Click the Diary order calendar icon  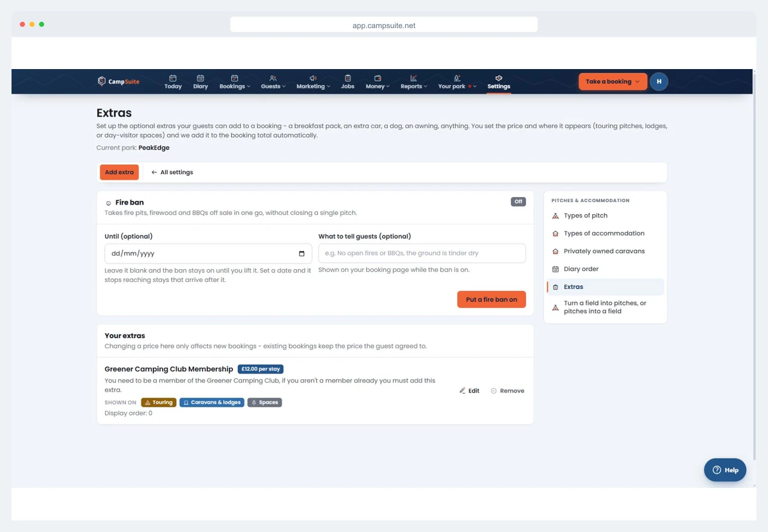click(x=556, y=269)
